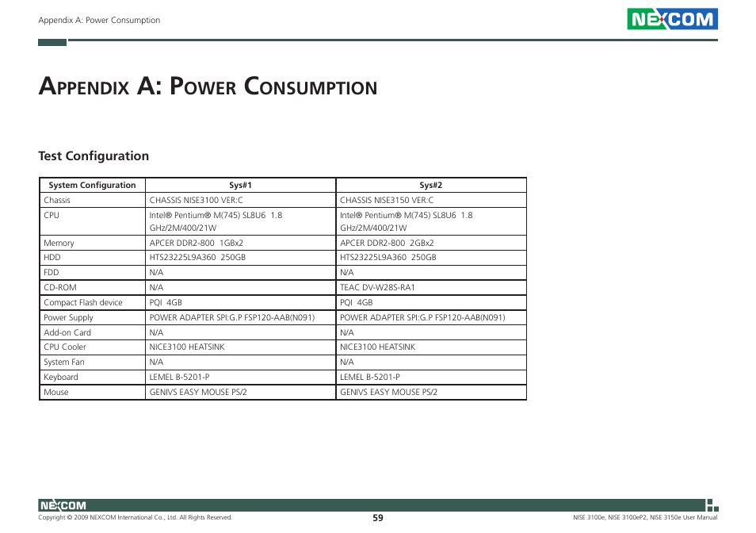
Task: Click the copyright notice in the footer
Action: 136,516
